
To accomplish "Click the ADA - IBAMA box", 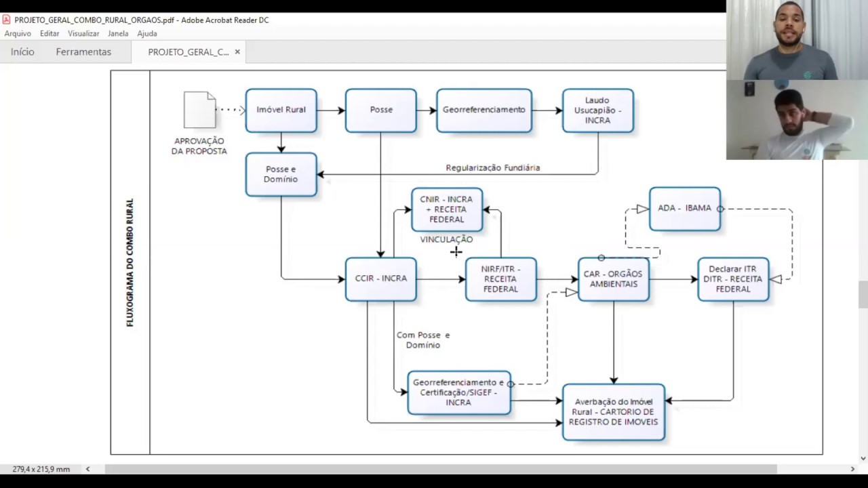I will coord(685,209).
